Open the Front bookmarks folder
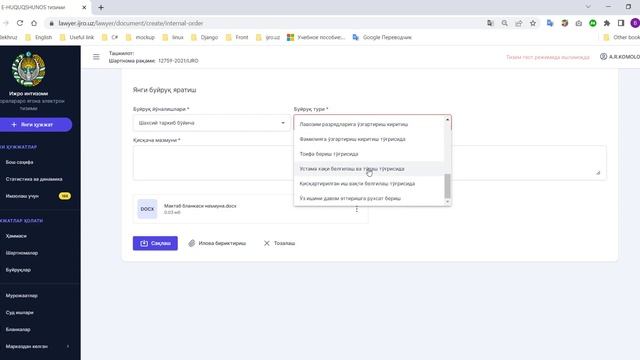640x360 pixels. tap(237, 37)
